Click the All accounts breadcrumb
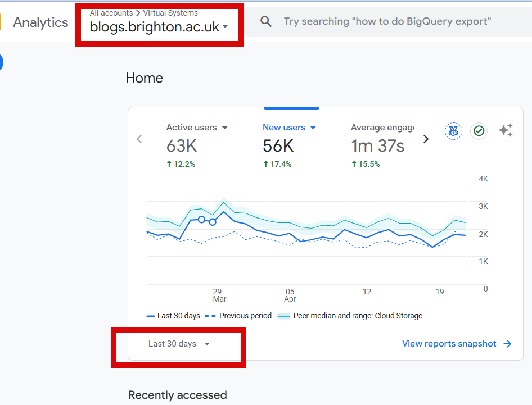 [x=111, y=13]
